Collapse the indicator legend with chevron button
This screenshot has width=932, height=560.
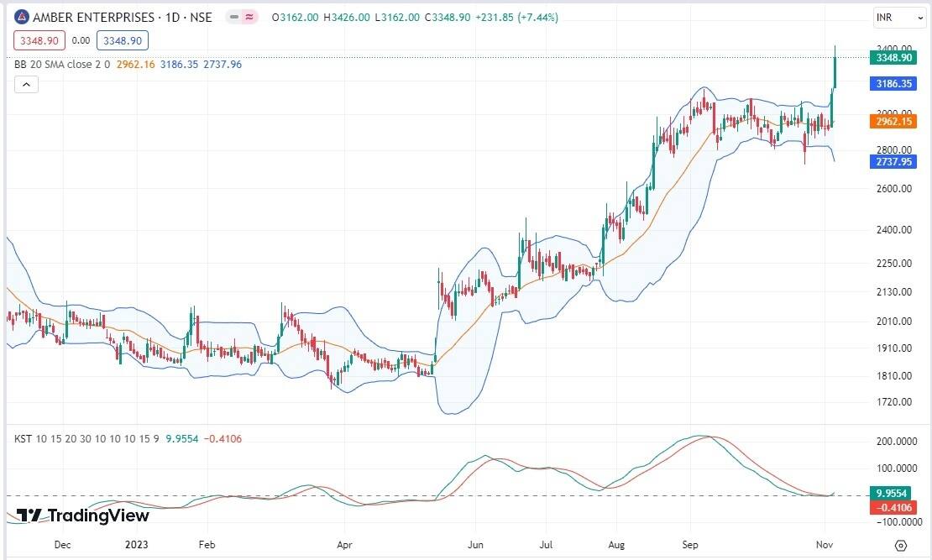click(x=26, y=85)
